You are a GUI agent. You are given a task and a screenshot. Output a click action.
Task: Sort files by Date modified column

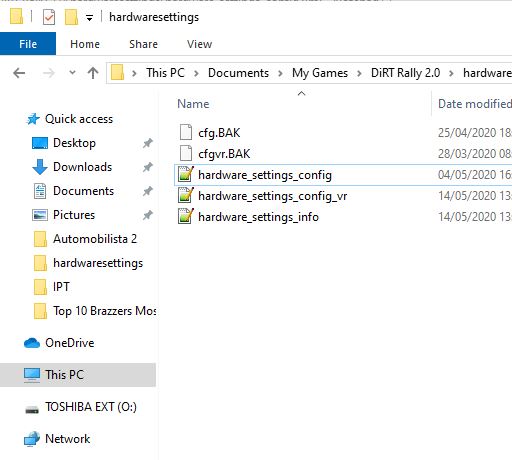475,104
